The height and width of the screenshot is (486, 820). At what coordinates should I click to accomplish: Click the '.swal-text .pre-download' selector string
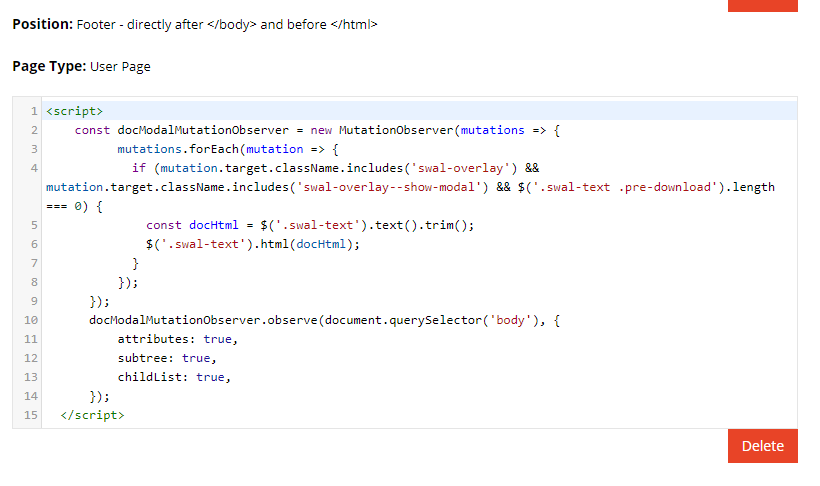pyautogui.click(x=628, y=187)
